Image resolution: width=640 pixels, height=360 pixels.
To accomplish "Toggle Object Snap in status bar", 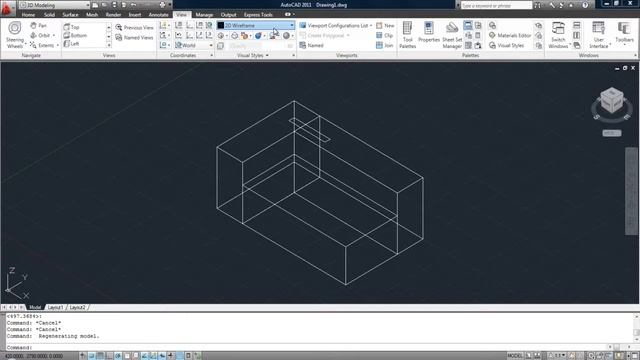I will (127, 356).
